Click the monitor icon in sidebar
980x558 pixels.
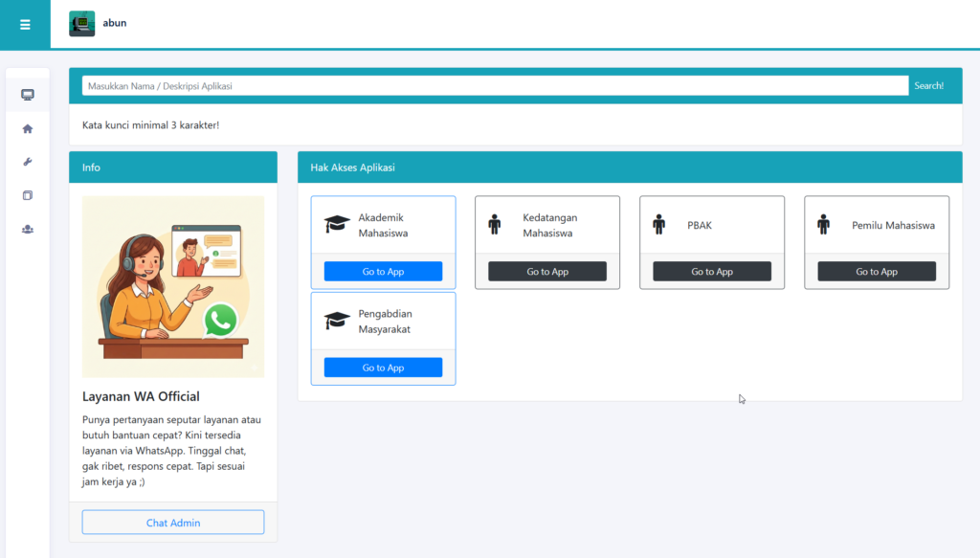[x=27, y=95]
